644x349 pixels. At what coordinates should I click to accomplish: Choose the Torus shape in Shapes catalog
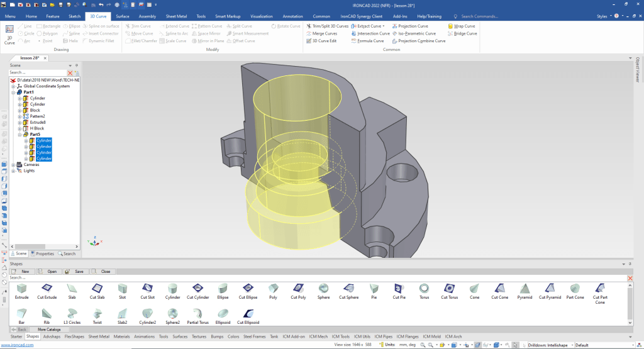[x=424, y=288]
